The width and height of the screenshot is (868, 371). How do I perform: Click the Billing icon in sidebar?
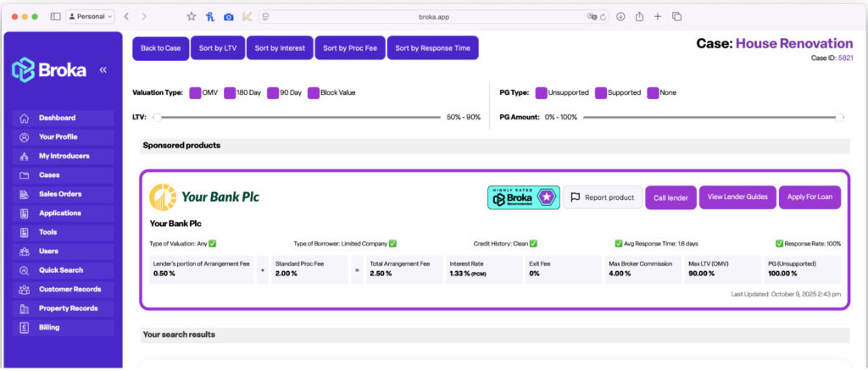point(24,328)
